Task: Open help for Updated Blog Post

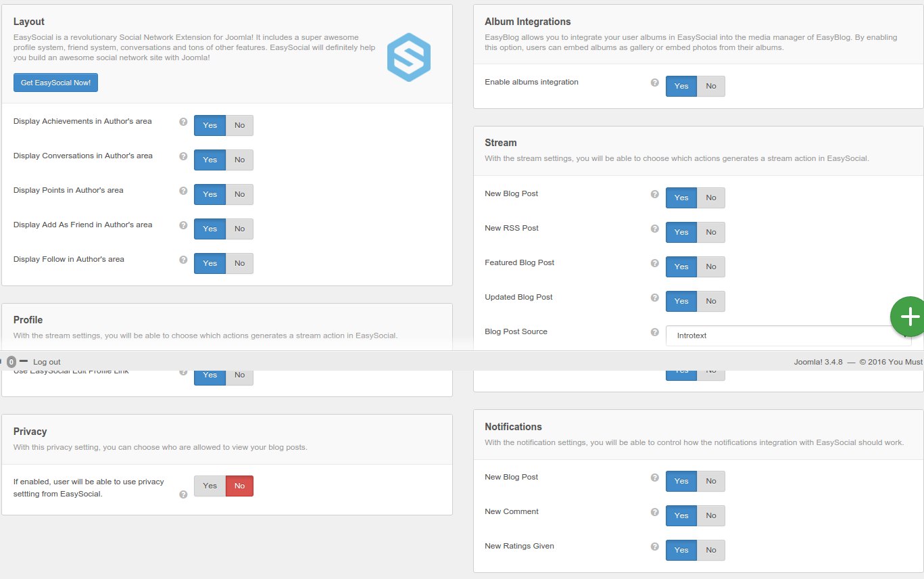Action: click(x=654, y=298)
